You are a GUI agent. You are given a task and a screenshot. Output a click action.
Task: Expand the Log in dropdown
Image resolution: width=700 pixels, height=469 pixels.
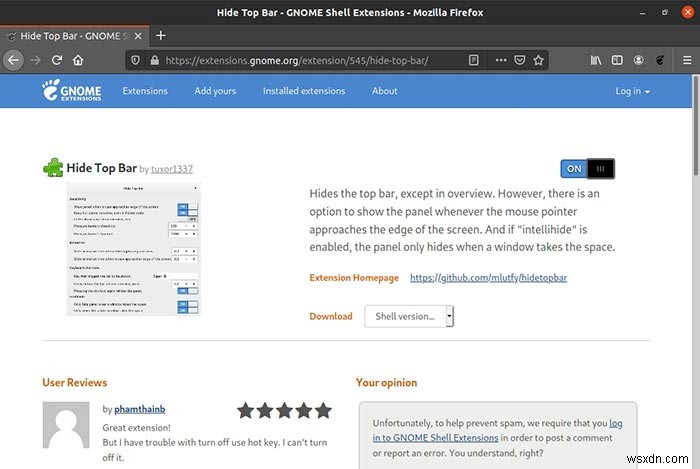coord(633,91)
